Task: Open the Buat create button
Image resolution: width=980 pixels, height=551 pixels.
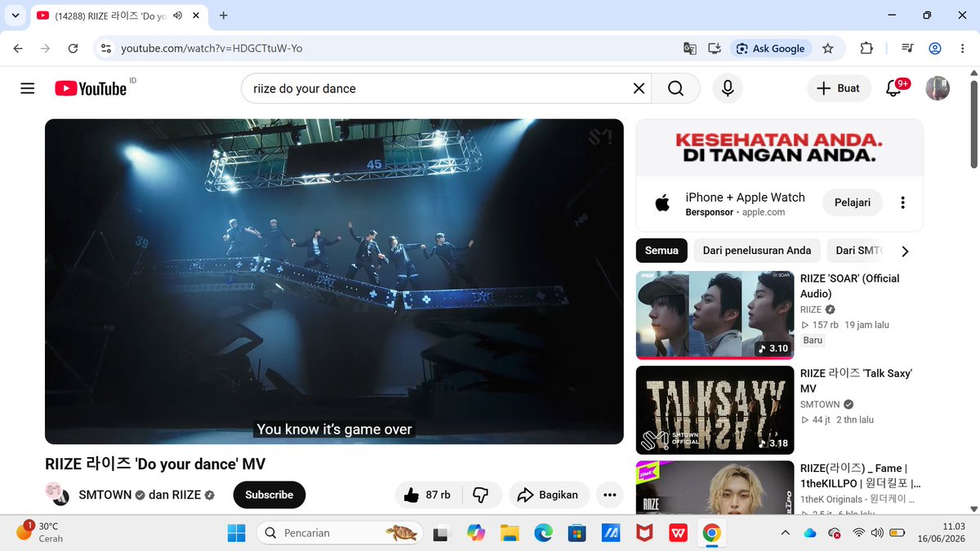Action: tap(839, 88)
